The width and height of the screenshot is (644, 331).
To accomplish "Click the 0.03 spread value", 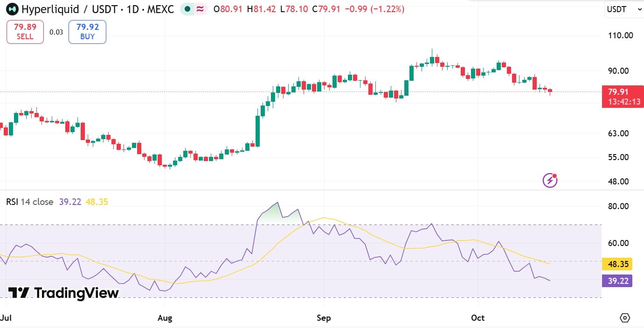I will [56, 32].
